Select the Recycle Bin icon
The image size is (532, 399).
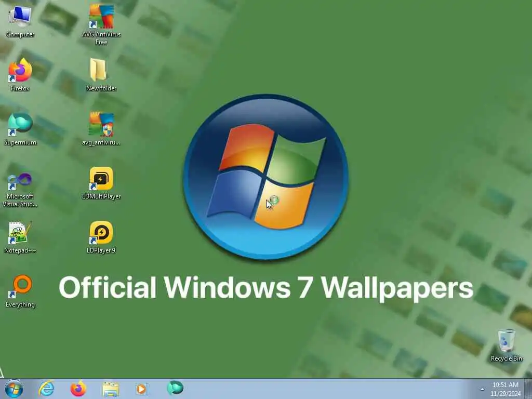point(506,345)
